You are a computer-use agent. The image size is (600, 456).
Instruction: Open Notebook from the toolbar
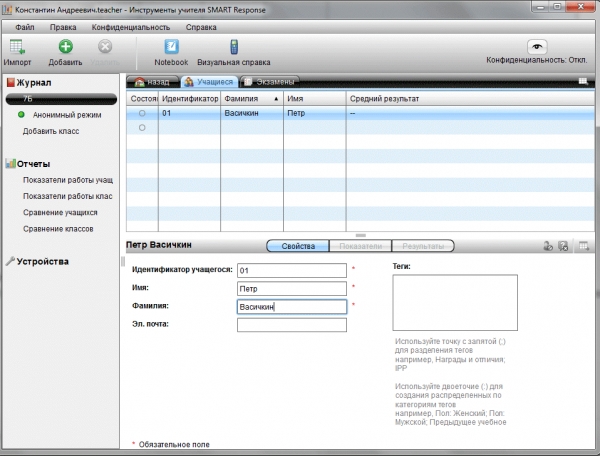[171, 47]
